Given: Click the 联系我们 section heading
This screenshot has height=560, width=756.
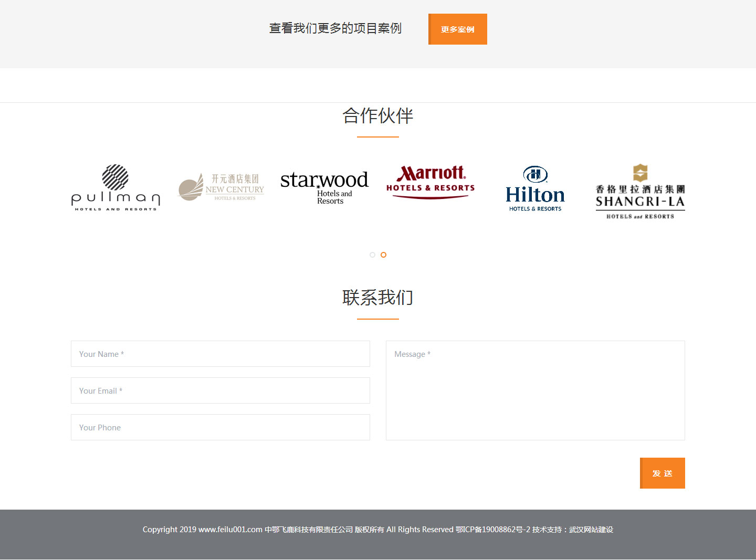Looking at the screenshot, I should pyautogui.click(x=378, y=298).
